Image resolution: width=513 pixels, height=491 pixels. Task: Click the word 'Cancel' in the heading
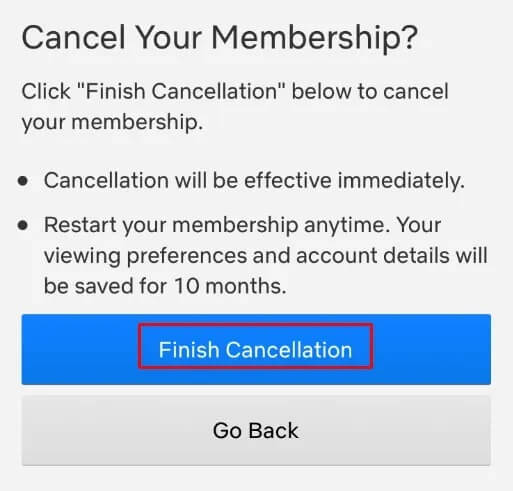click(x=74, y=38)
